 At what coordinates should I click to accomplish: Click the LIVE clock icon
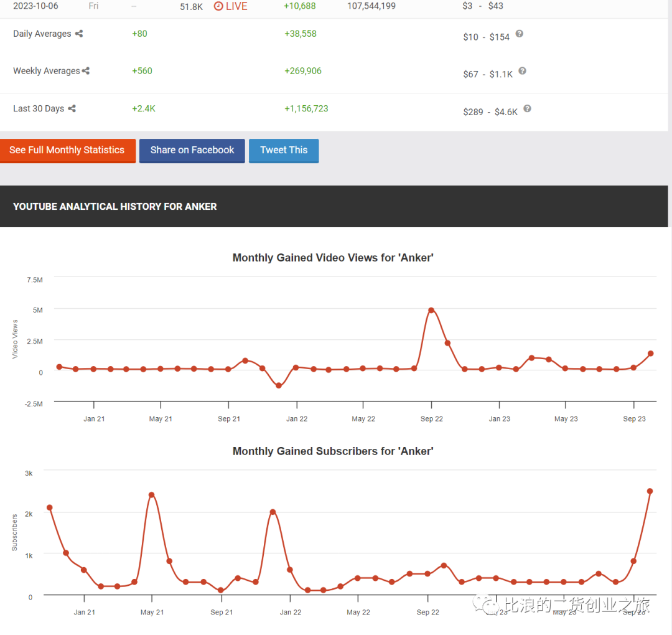[218, 6]
